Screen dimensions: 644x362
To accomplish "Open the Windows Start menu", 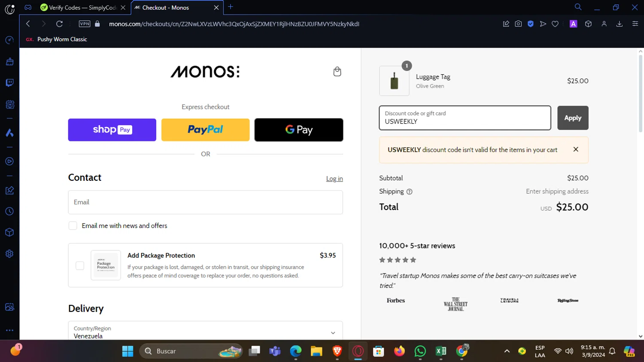I will pyautogui.click(x=128, y=351).
